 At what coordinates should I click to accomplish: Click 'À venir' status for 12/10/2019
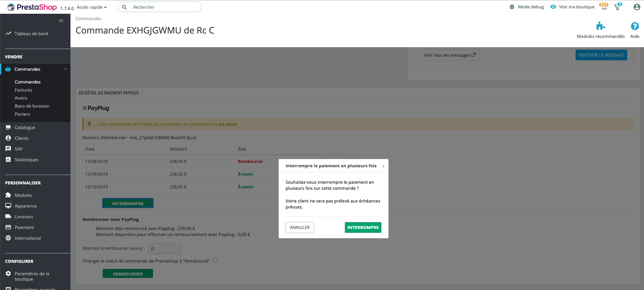click(246, 187)
